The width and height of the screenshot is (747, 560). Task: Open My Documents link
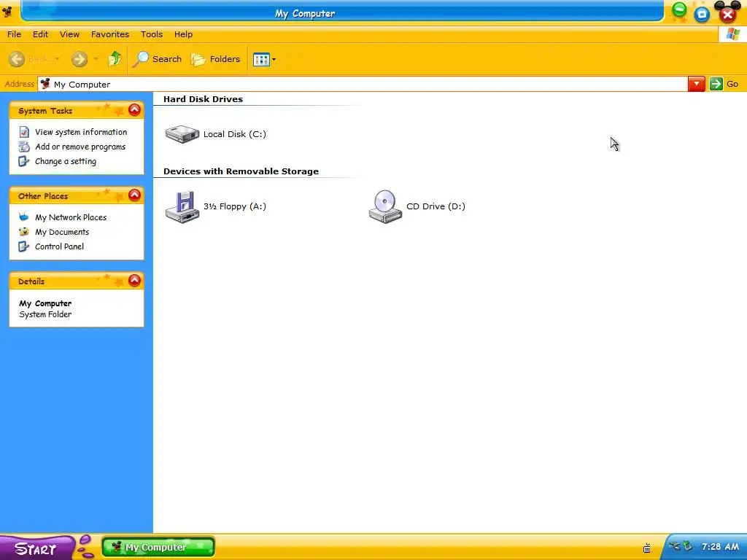click(62, 232)
